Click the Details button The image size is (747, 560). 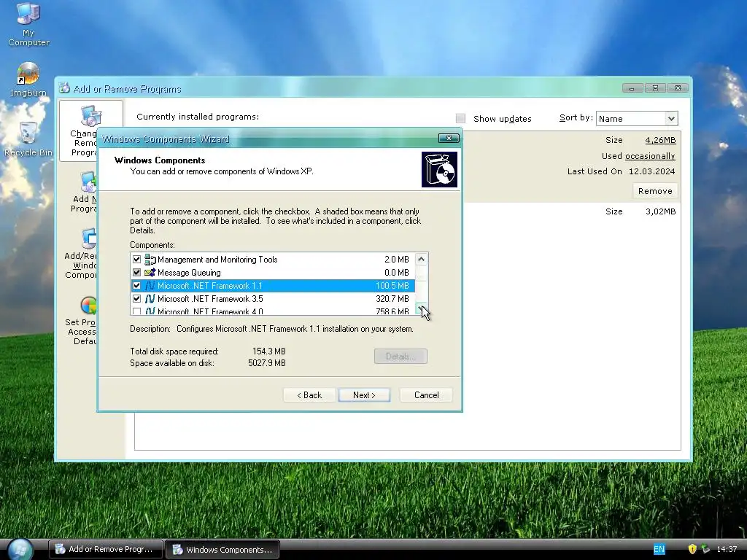(400, 356)
